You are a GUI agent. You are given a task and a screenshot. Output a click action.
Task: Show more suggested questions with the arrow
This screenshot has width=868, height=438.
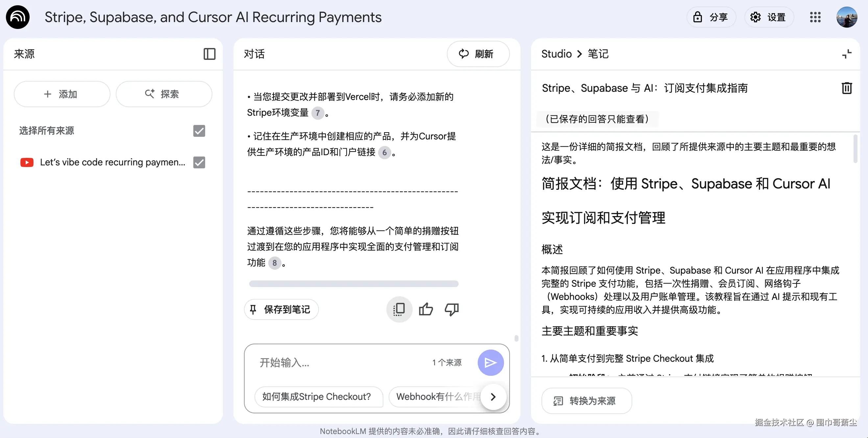click(x=493, y=397)
